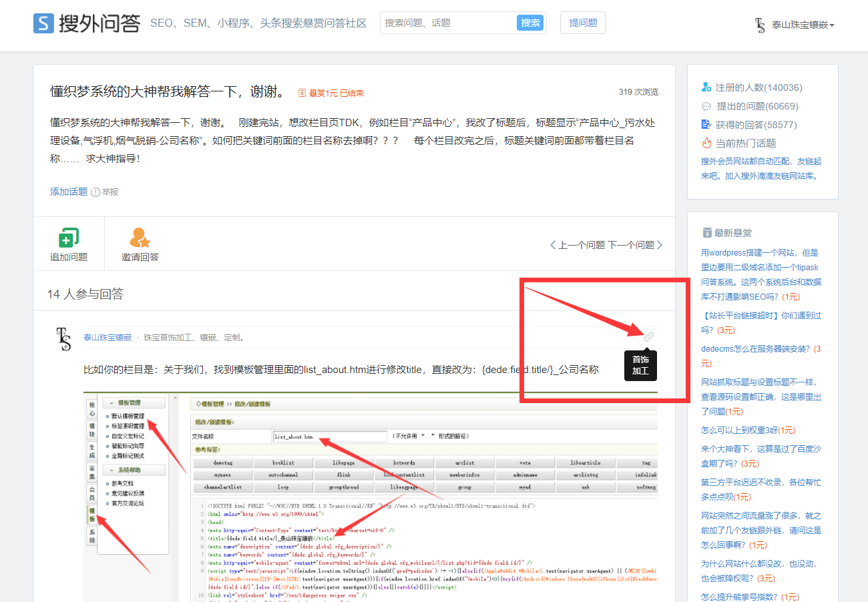868x602 pixels.
Task: Click the orange 邀请回答 icon
Action: coord(140,237)
